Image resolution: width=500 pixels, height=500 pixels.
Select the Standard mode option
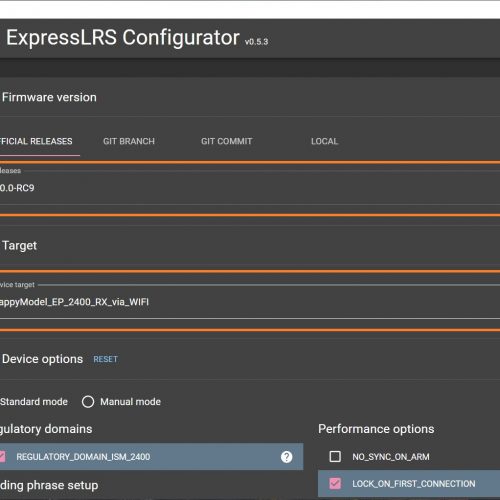[x=34, y=402]
